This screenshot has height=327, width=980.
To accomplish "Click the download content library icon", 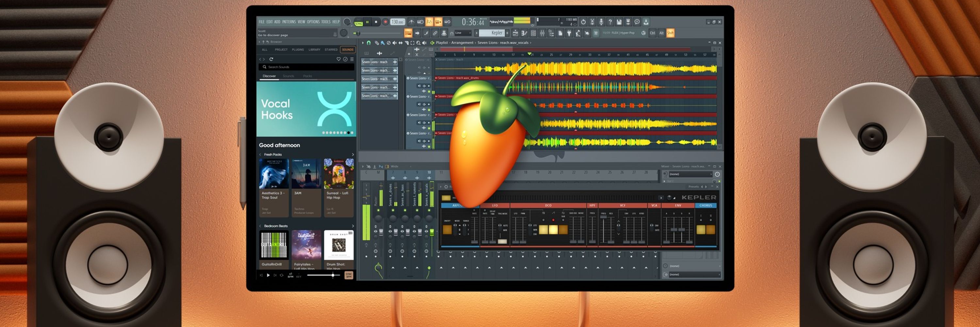I will tap(646, 22).
